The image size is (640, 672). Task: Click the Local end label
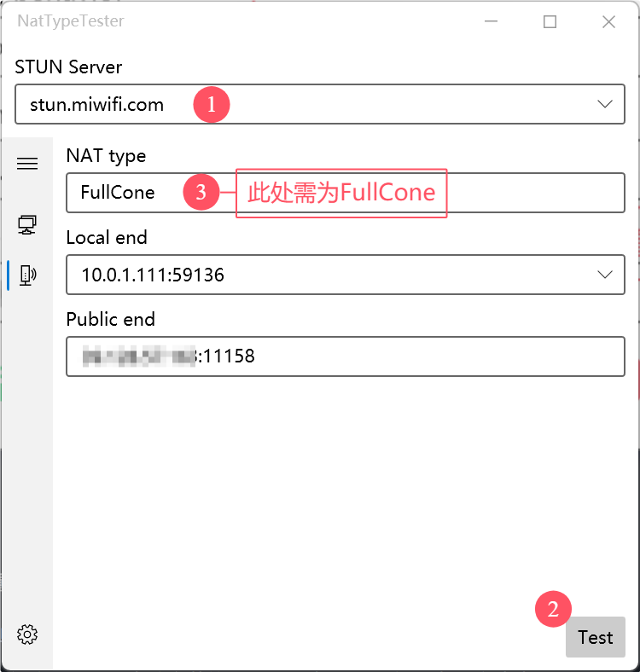[x=107, y=237]
